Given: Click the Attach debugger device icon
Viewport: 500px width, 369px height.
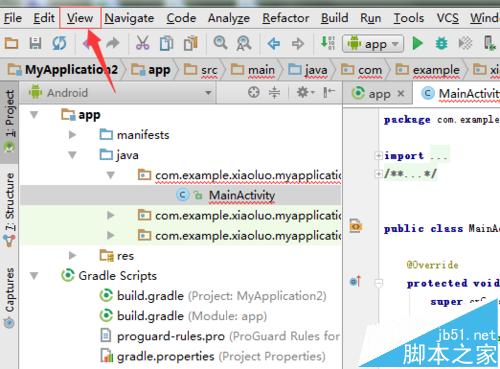Looking at the screenshot, I should (489, 43).
